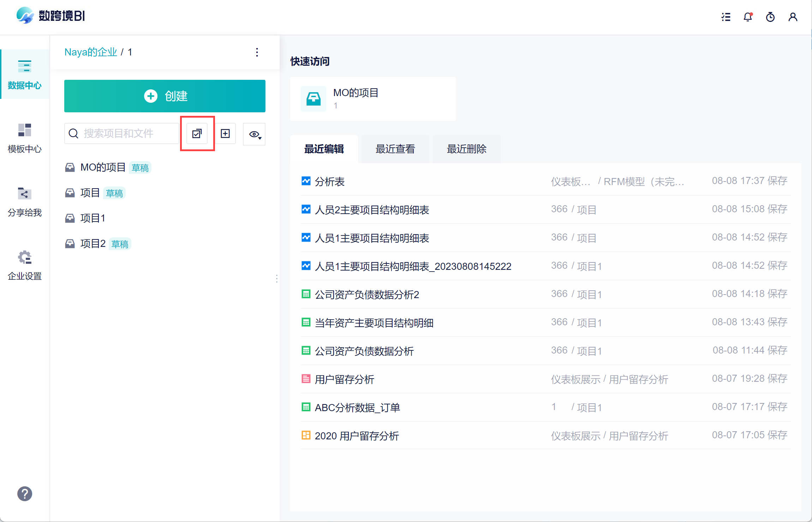Click the timer clock icon in header
The height and width of the screenshot is (522, 812).
(770, 17)
